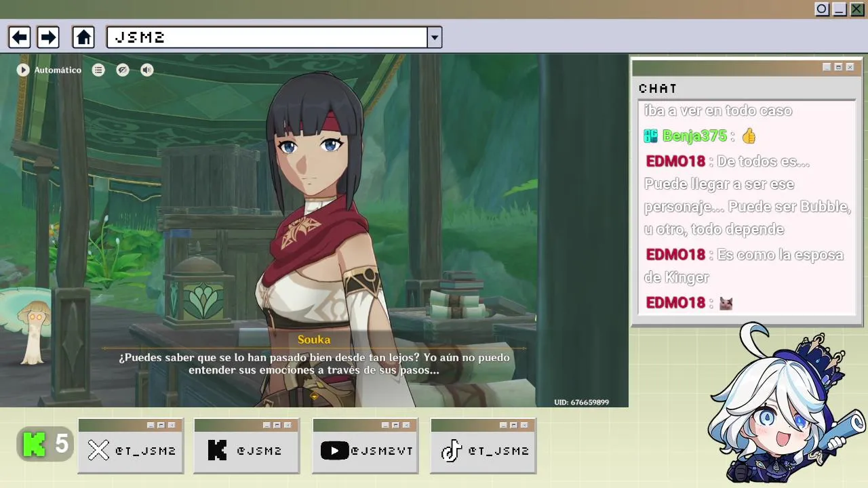This screenshot has width=868, height=488.
Task: Click the Benja375 chat badge icon
Action: [x=651, y=136]
